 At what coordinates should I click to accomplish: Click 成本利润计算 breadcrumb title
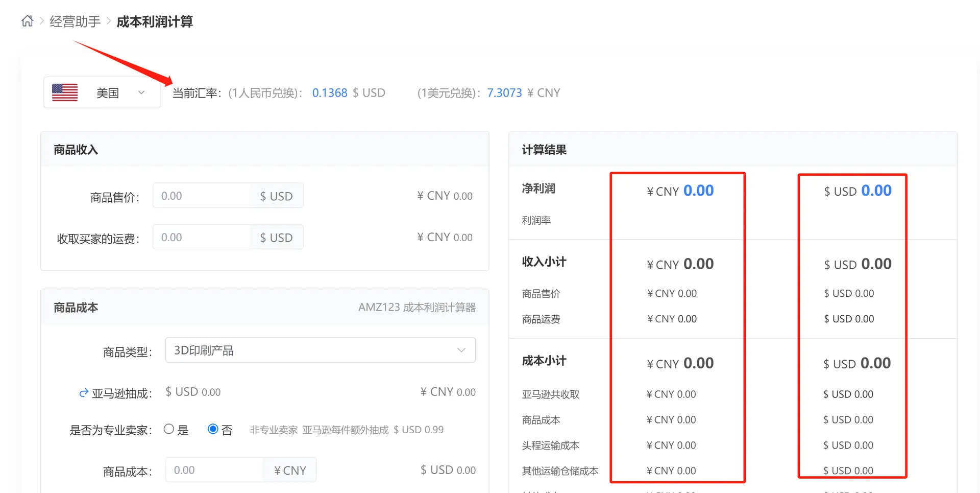[x=155, y=21]
